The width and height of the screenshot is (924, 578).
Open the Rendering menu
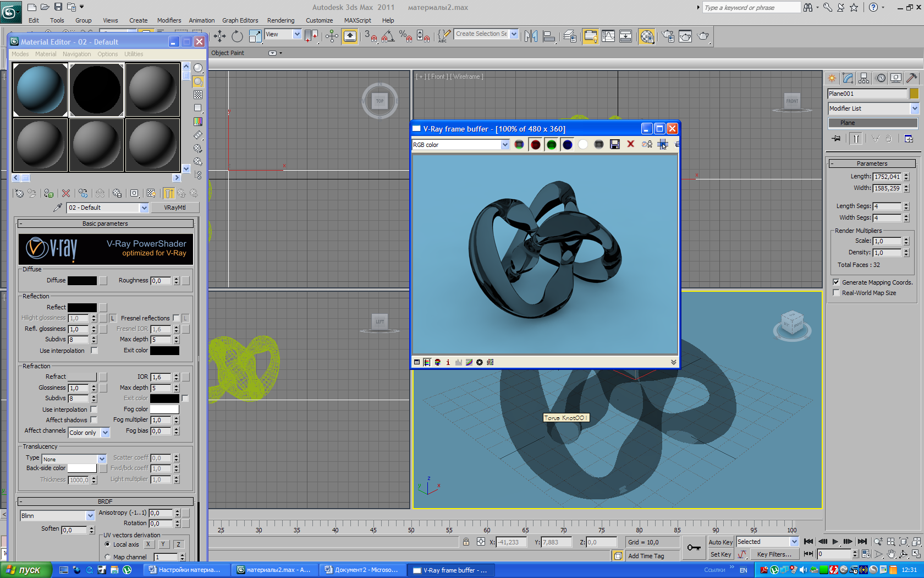pos(280,20)
